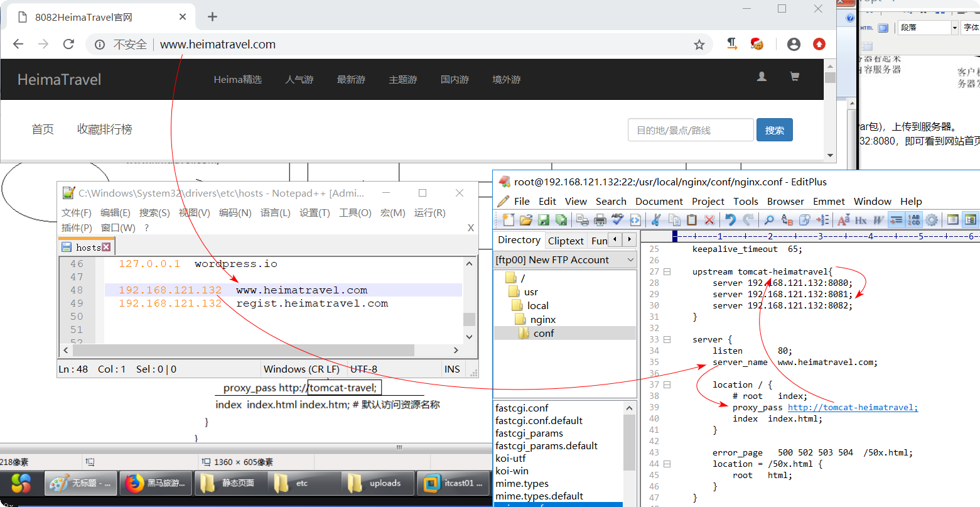
Task: Click the Print icon in EditPlus toolbar
Action: point(600,220)
